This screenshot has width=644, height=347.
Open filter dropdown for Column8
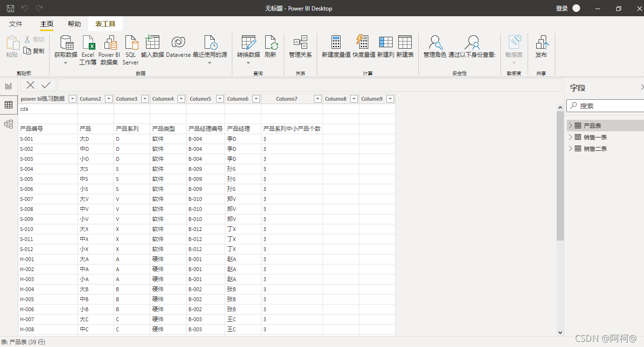pyautogui.click(x=354, y=99)
